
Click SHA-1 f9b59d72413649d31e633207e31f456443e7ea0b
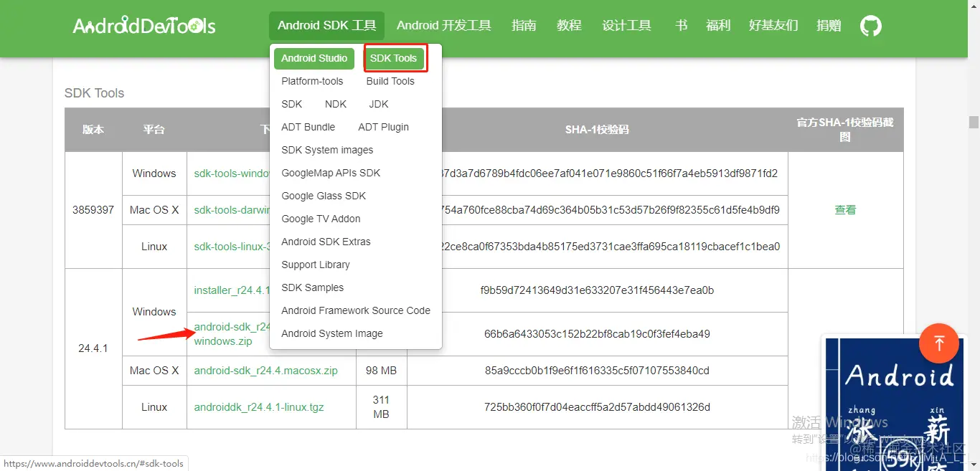597,290
